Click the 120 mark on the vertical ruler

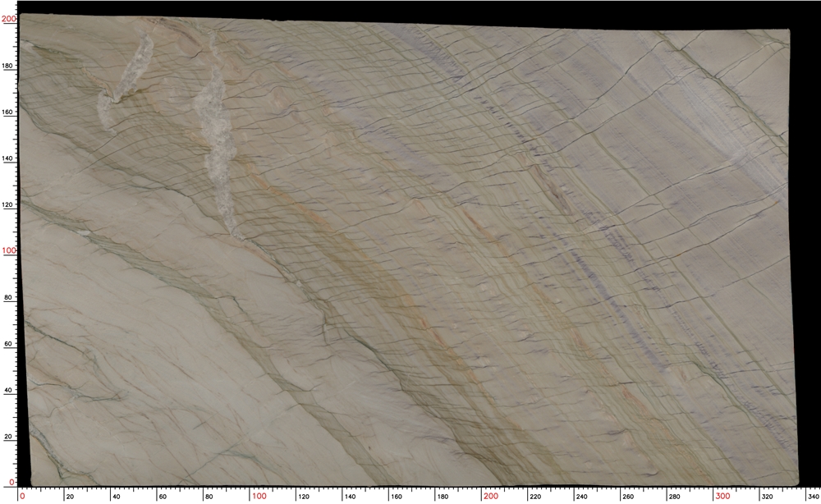pos(9,204)
